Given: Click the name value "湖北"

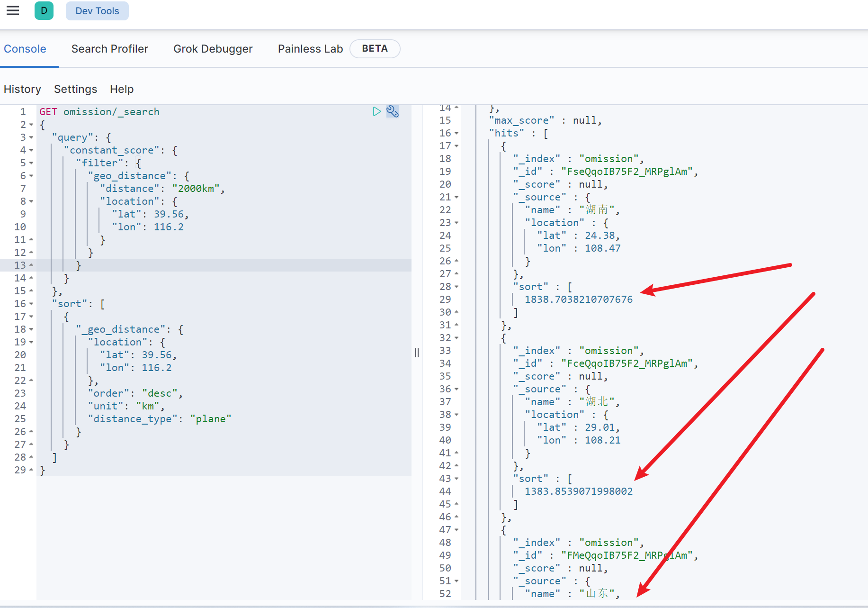Looking at the screenshot, I should pos(597,402).
